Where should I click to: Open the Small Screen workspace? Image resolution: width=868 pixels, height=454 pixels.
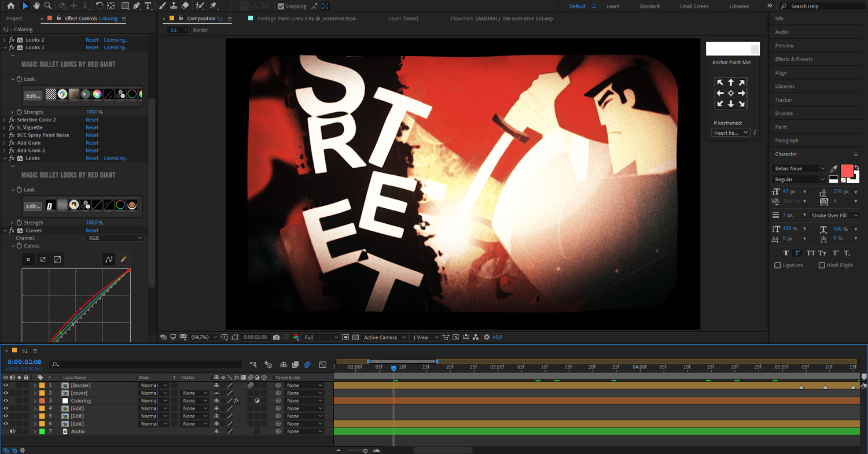[694, 6]
